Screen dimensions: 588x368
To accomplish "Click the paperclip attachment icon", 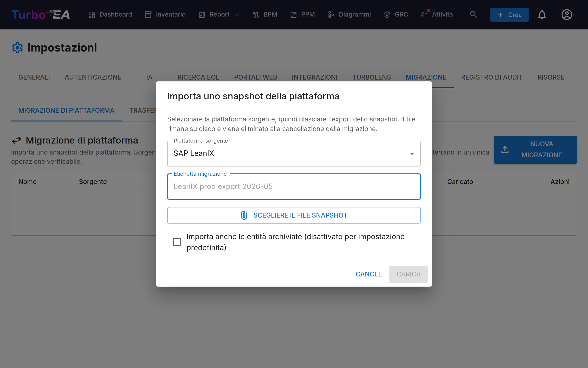I will click(244, 215).
